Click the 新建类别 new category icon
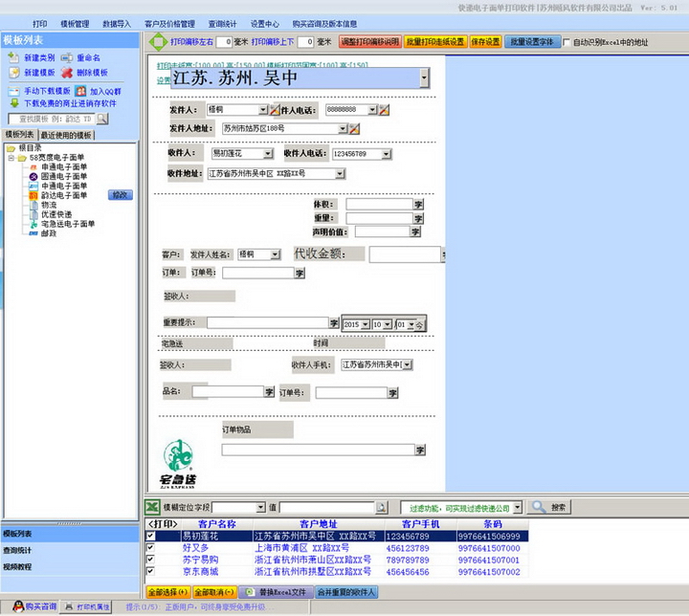Viewport: 689px width, 616px height. pyautogui.click(x=13, y=57)
